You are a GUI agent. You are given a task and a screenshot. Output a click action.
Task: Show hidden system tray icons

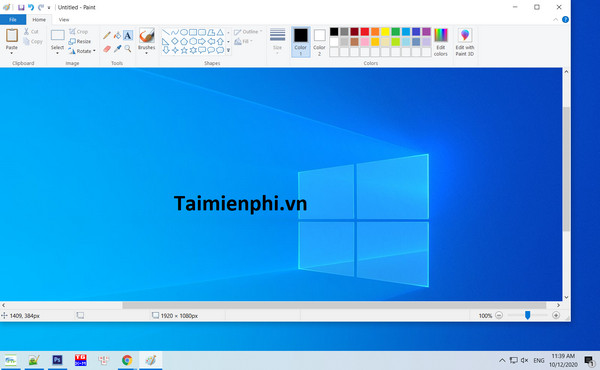502,360
